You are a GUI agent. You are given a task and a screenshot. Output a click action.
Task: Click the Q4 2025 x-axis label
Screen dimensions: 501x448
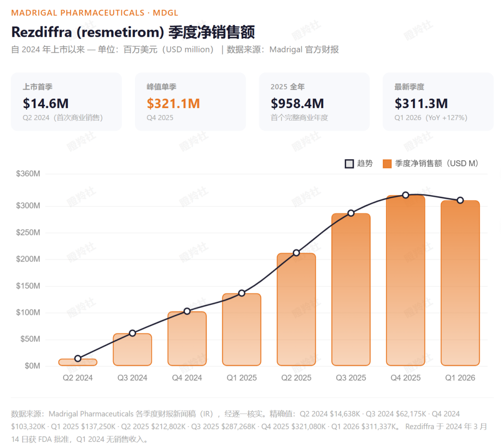tap(405, 378)
